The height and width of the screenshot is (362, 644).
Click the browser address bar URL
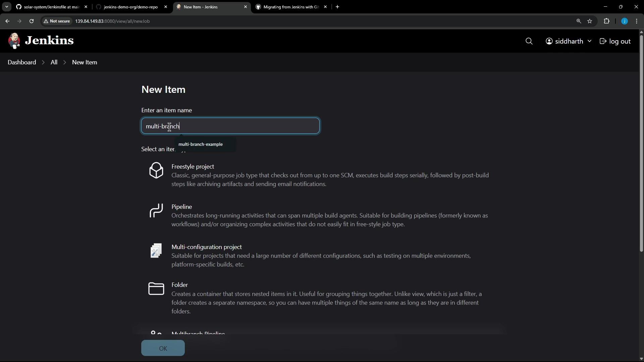(x=112, y=21)
